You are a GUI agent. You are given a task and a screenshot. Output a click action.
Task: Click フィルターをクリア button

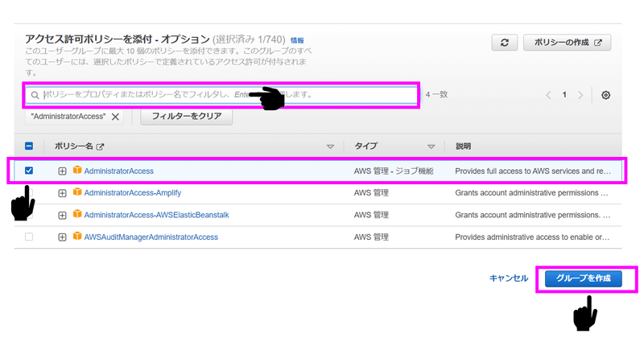(187, 116)
